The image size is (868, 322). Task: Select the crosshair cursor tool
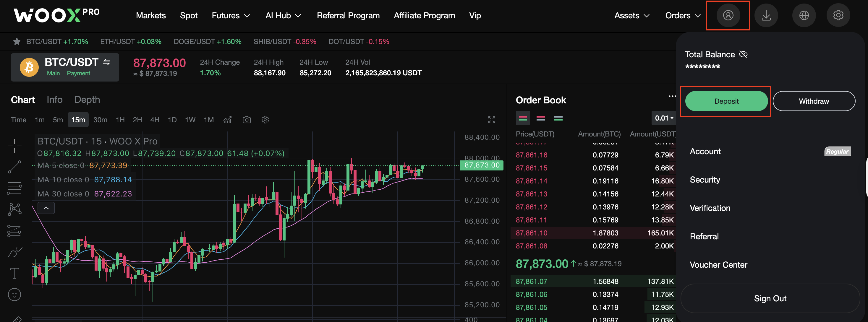(x=14, y=146)
